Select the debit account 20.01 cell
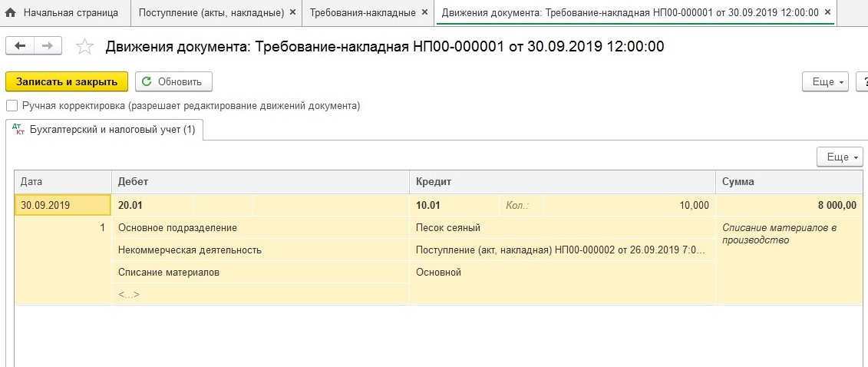 coord(153,205)
